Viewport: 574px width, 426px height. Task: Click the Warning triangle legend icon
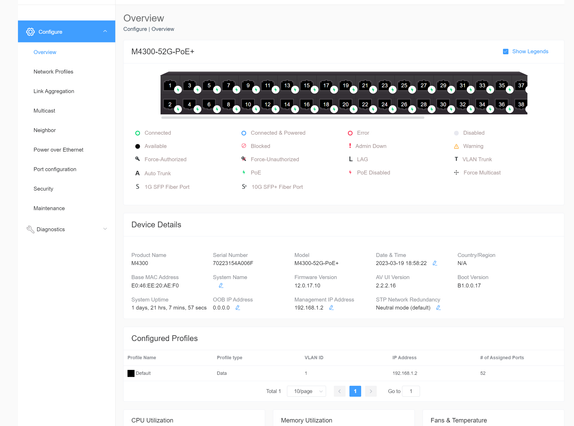click(x=456, y=146)
